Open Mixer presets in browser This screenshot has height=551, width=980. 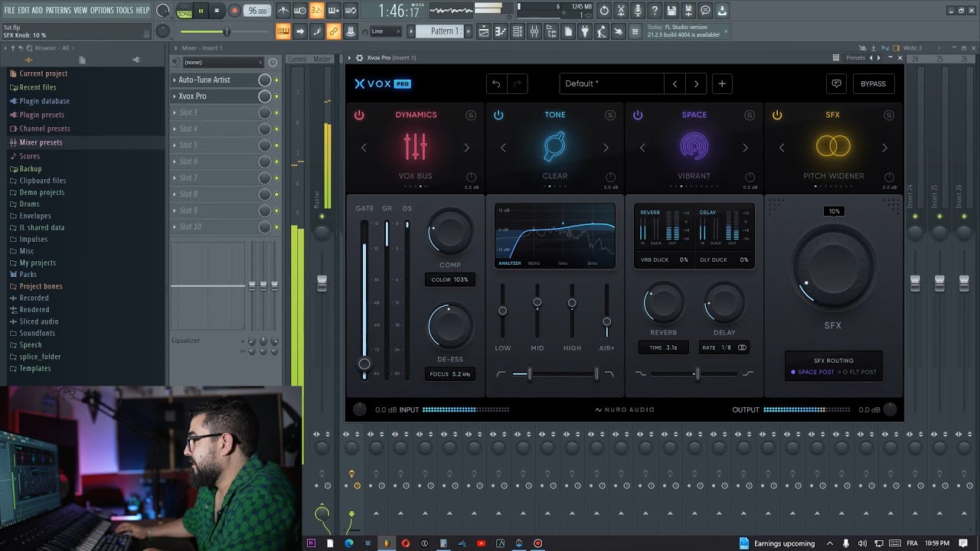point(41,142)
